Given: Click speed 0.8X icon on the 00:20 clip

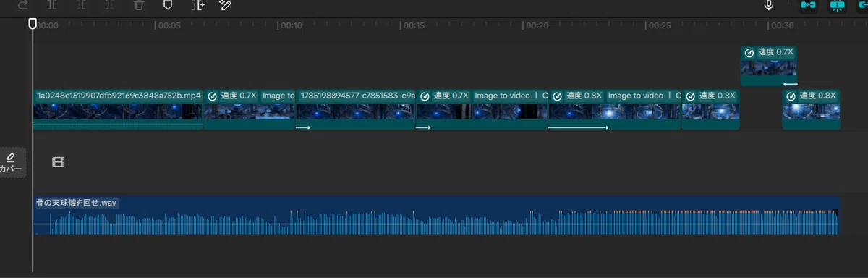Looking at the screenshot, I should (x=558, y=96).
